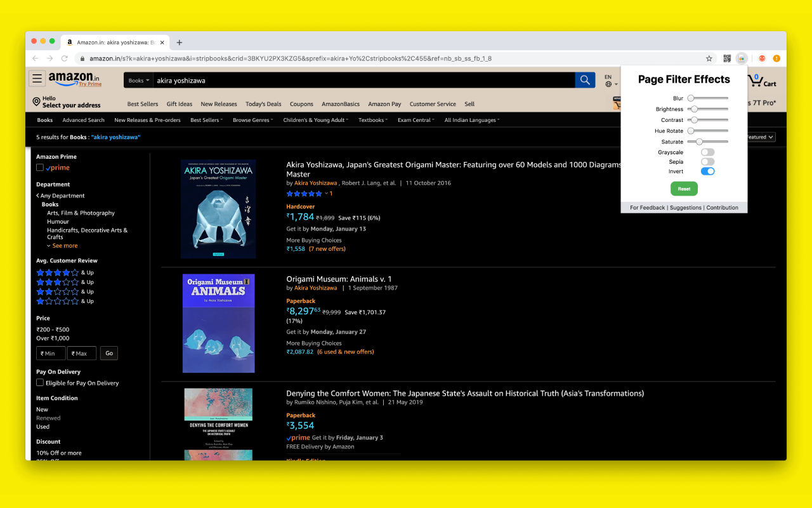The height and width of the screenshot is (508, 812).
Task: Open the Advanced Search menu item
Action: pyautogui.click(x=83, y=120)
